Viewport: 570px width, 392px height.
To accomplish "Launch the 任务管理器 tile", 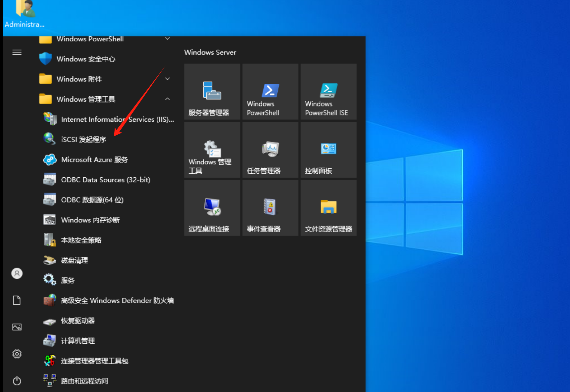I will [x=270, y=150].
